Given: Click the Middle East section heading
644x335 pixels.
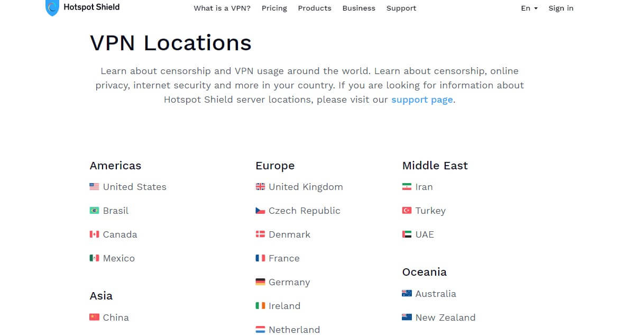Looking at the screenshot, I should click(x=435, y=166).
